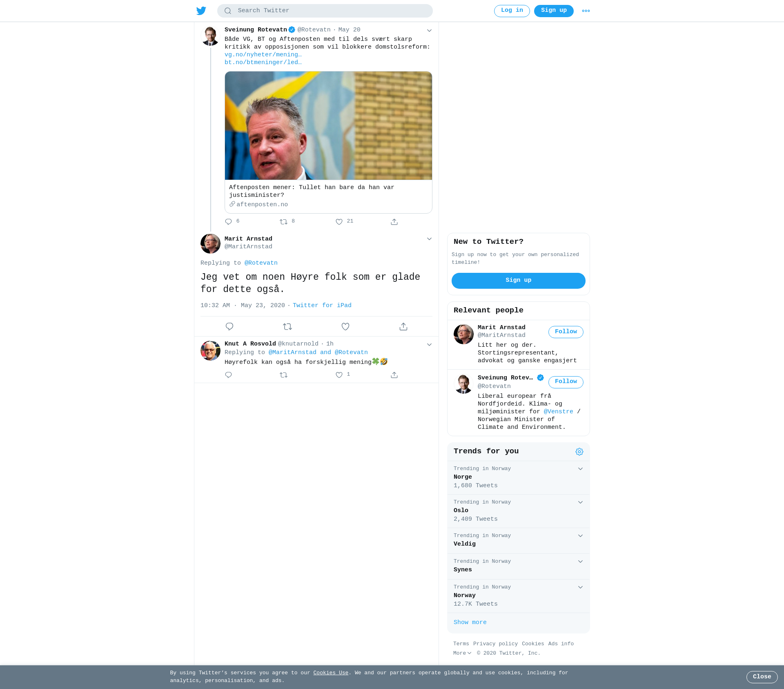Expand options chevron on Knut A Rosvold's reply

click(429, 345)
